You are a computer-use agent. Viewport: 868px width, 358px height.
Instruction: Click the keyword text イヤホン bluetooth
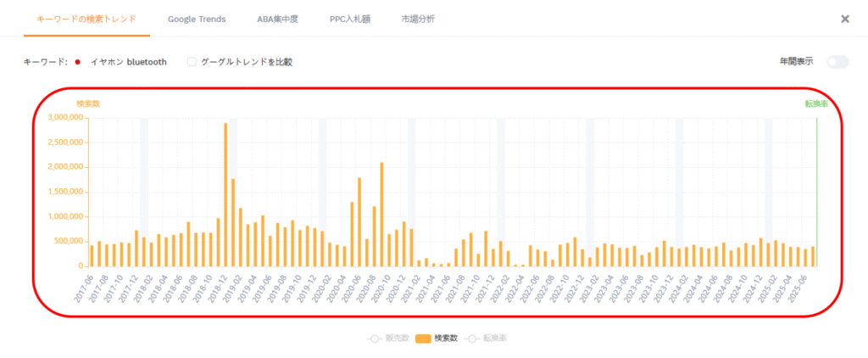point(128,62)
